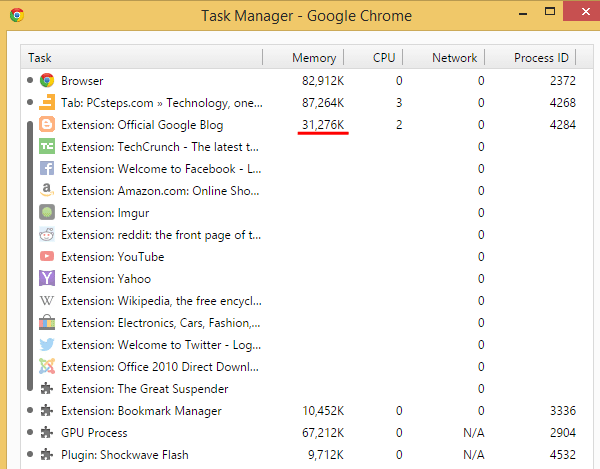Click the 87,264K memory value

pos(323,103)
